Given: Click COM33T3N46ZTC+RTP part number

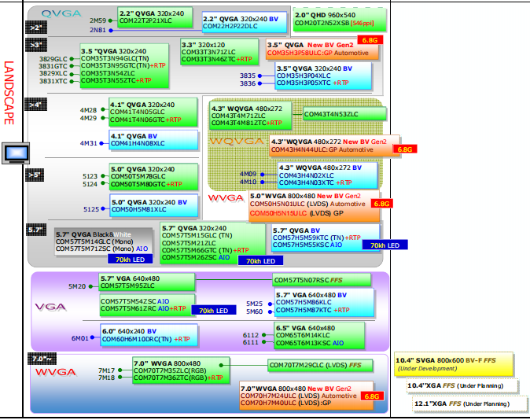Looking at the screenshot, I should (217, 59).
